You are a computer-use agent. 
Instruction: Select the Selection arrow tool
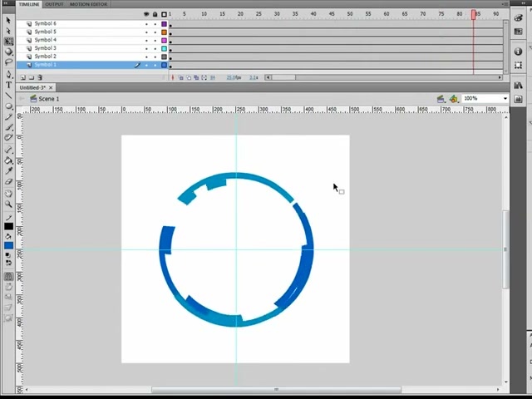click(x=8, y=20)
